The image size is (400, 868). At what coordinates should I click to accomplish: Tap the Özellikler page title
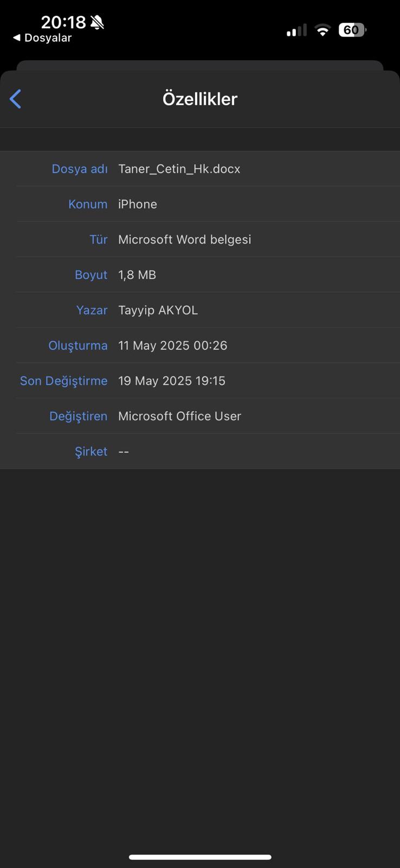click(x=200, y=99)
